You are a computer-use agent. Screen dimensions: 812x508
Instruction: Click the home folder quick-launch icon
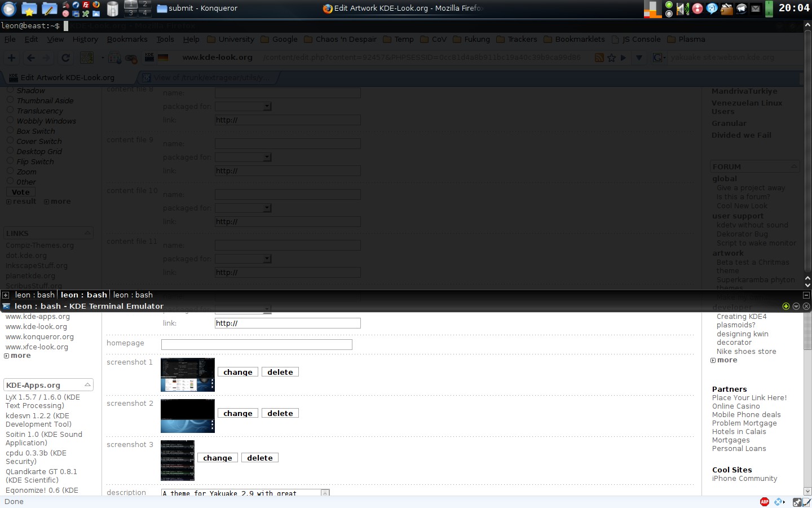click(x=96, y=14)
